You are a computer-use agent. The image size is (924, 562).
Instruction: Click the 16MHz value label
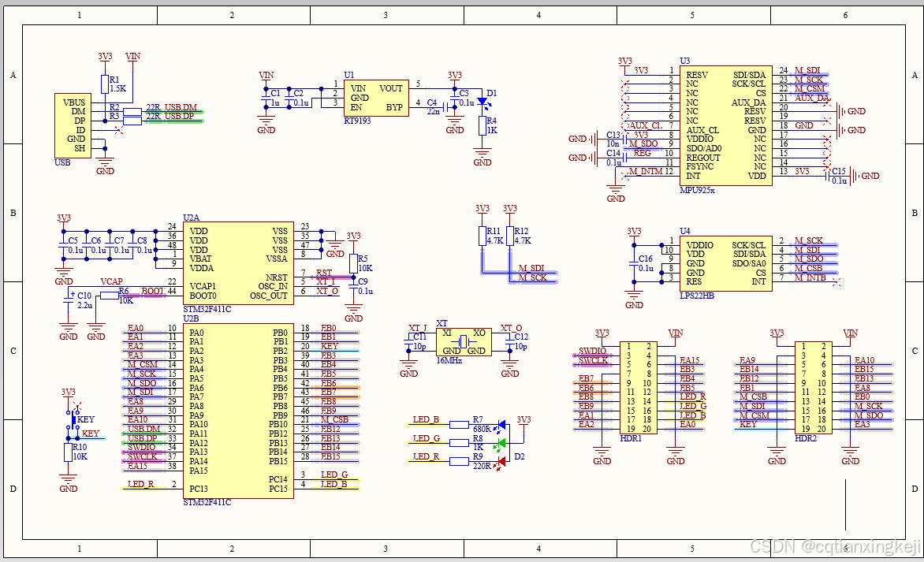(449, 360)
